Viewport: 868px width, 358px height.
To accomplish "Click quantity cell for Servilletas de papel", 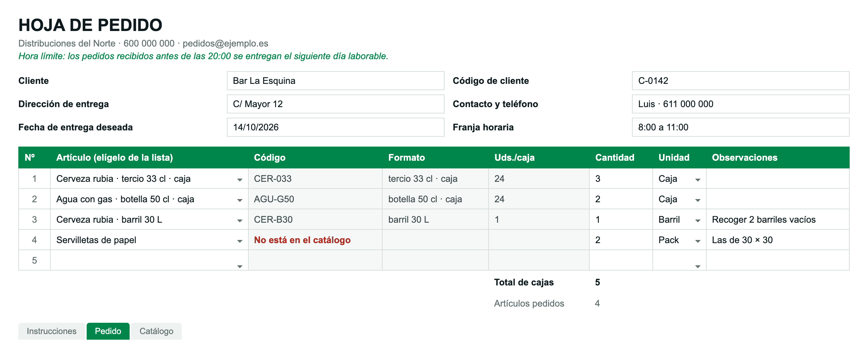I will (621, 240).
